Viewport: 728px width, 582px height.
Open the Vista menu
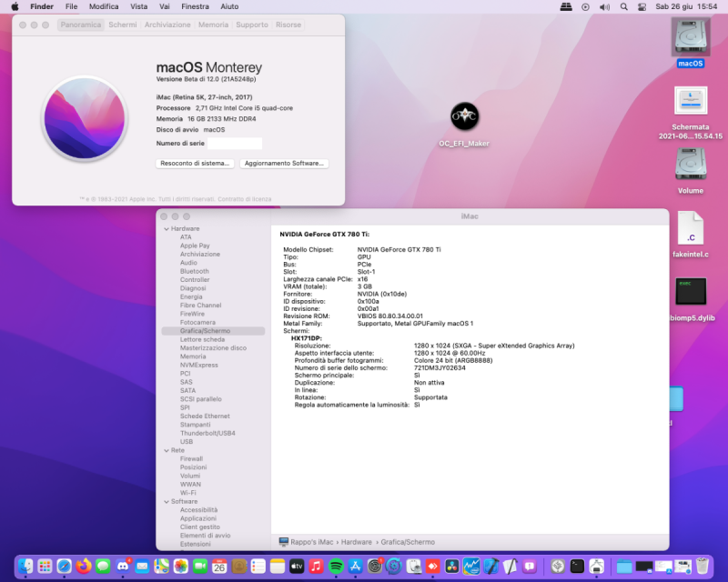[139, 6]
